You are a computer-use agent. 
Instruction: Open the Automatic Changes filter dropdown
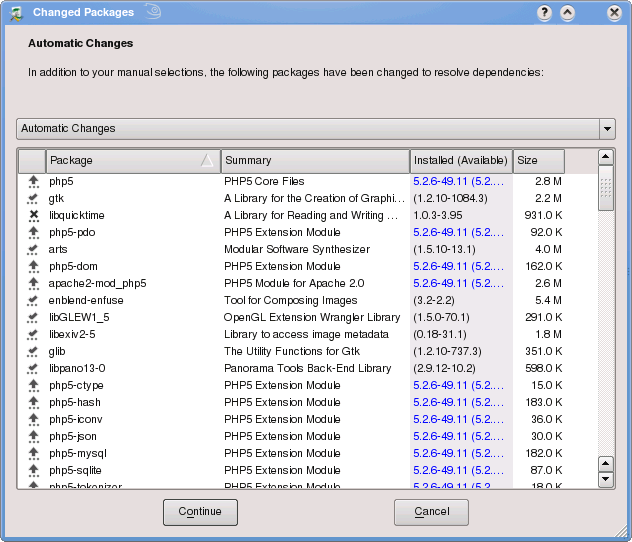pos(316,129)
